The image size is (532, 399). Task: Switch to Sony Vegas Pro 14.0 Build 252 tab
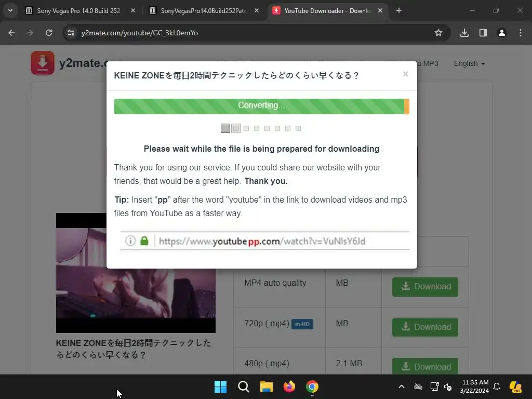[x=79, y=10]
